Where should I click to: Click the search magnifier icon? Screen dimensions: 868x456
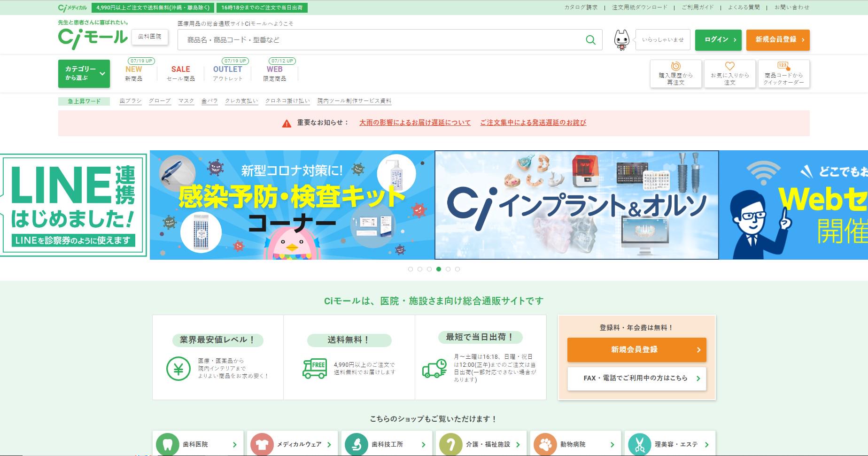click(590, 40)
